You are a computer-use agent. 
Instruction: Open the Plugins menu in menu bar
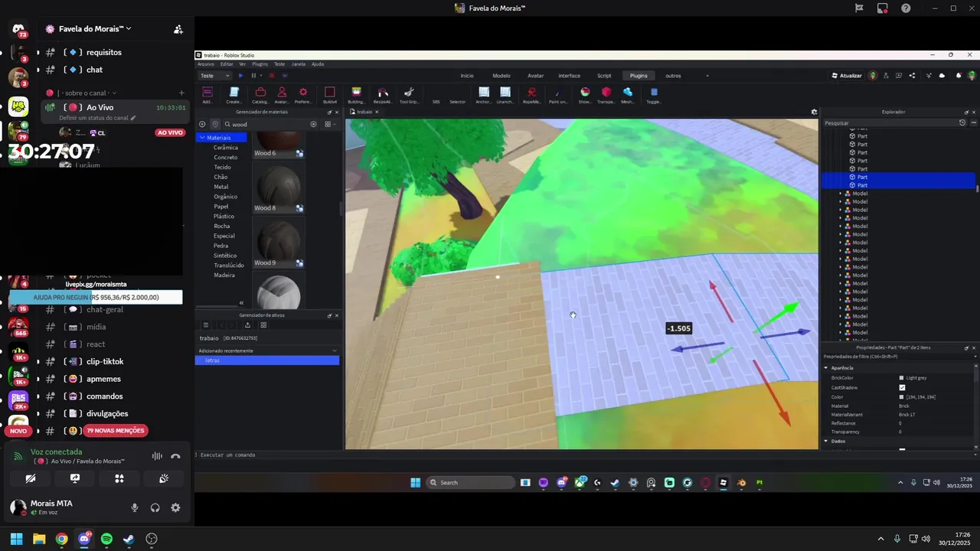260,64
